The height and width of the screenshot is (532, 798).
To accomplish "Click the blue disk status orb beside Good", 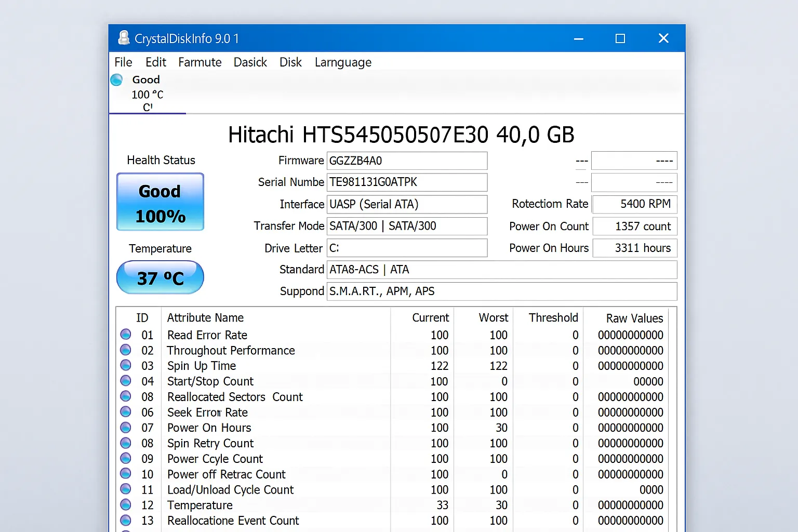I will [x=117, y=80].
